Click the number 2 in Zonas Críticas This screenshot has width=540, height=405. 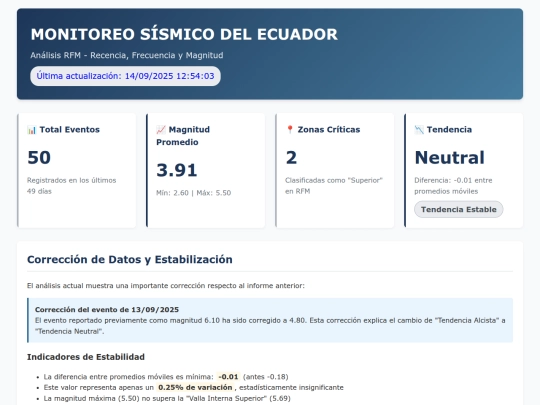click(291, 157)
